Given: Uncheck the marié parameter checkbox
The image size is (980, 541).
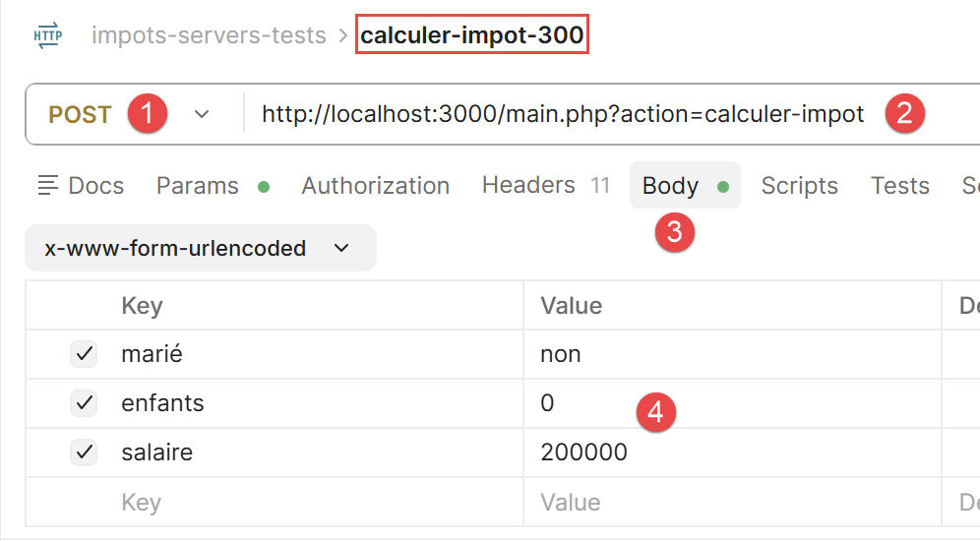Looking at the screenshot, I should point(84,354).
